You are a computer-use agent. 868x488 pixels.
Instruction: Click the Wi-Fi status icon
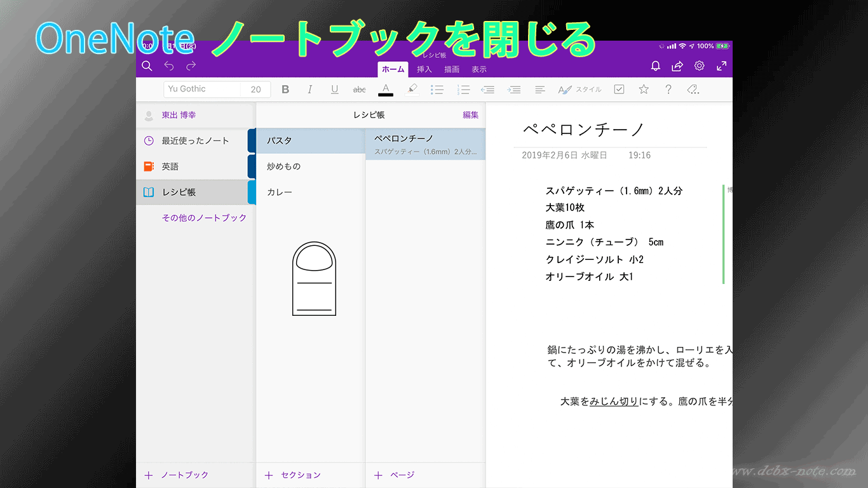point(682,46)
